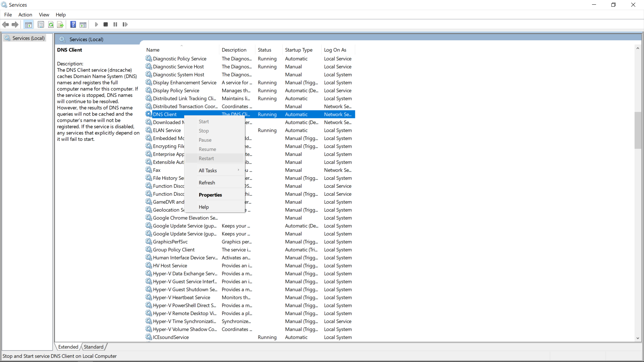The image size is (644, 362).
Task: Select Hyper-V Guest Shutdown Service row
Action: [x=250, y=290]
